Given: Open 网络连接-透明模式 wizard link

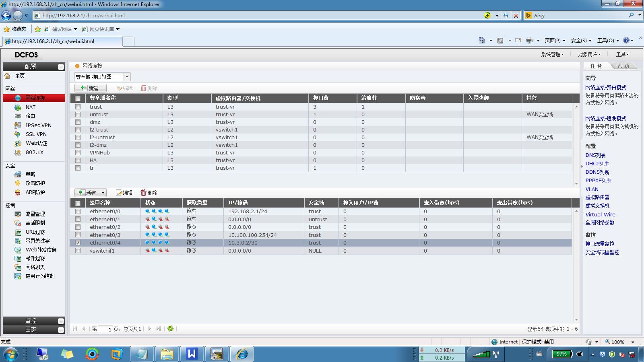Looking at the screenshot, I should (x=605, y=118).
